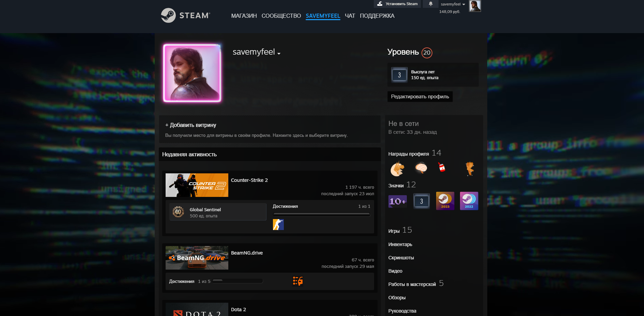The image size is (644, 316).
Task: Open the МАГАЗИН menu
Action: [244, 16]
